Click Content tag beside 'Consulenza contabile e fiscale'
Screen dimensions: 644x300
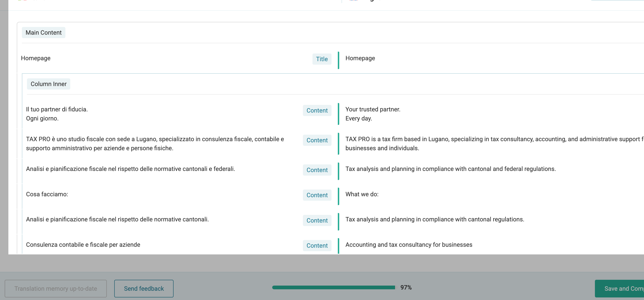pyautogui.click(x=317, y=246)
